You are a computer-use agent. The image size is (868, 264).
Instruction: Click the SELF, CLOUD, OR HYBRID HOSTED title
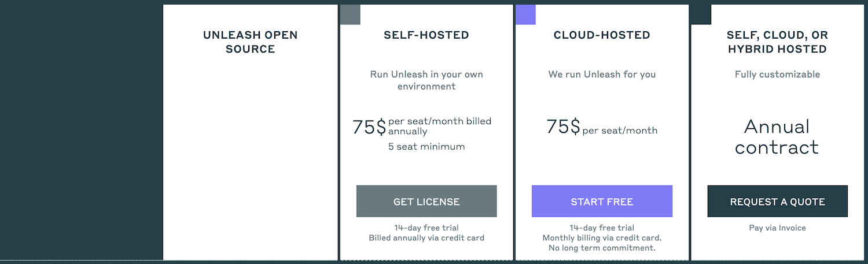click(777, 42)
